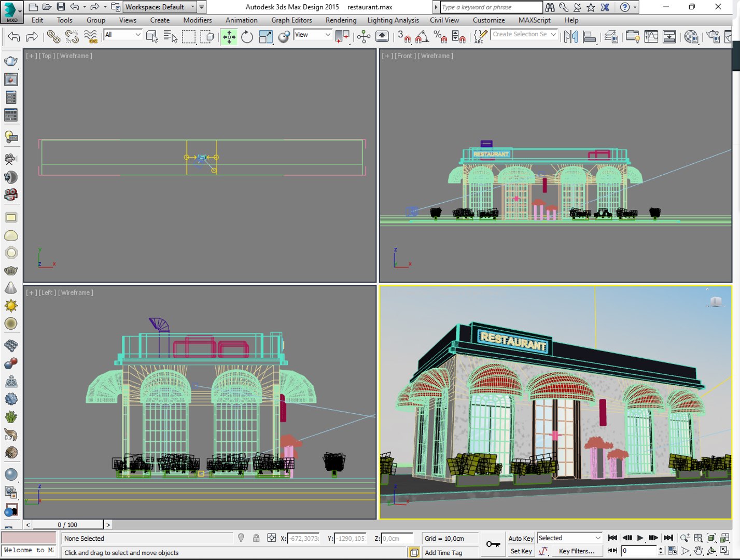Open the key filter 'Selected' dropdown
The width and height of the screenshot is (740, 560).
pyautogui.click(x=570, y=538)
